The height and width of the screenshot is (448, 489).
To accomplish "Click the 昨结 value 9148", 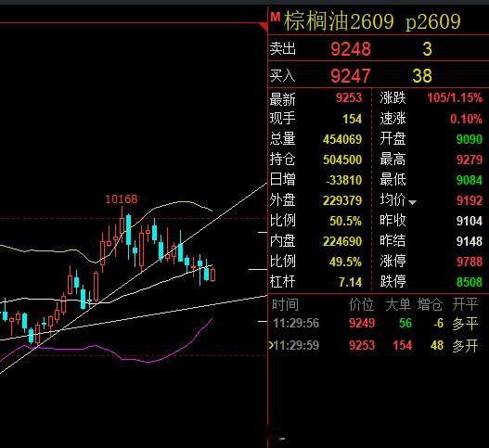I will (470, 241).
